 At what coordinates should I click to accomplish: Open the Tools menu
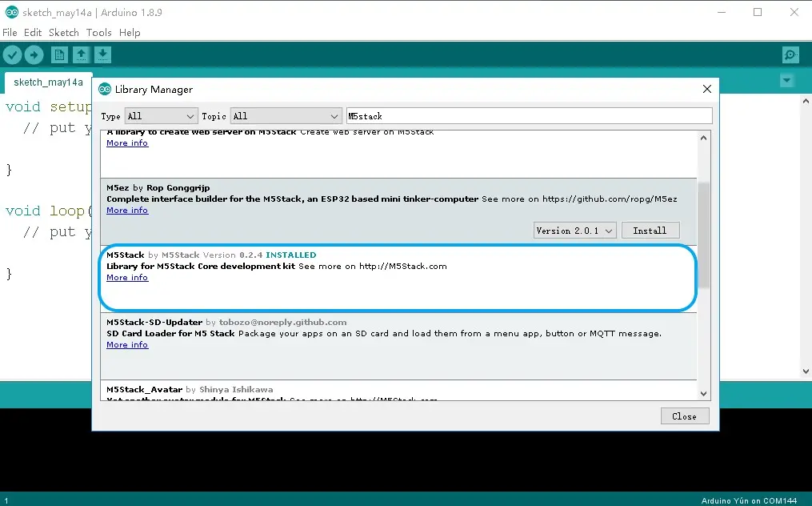pyautogui.click(x=99, y=32)
